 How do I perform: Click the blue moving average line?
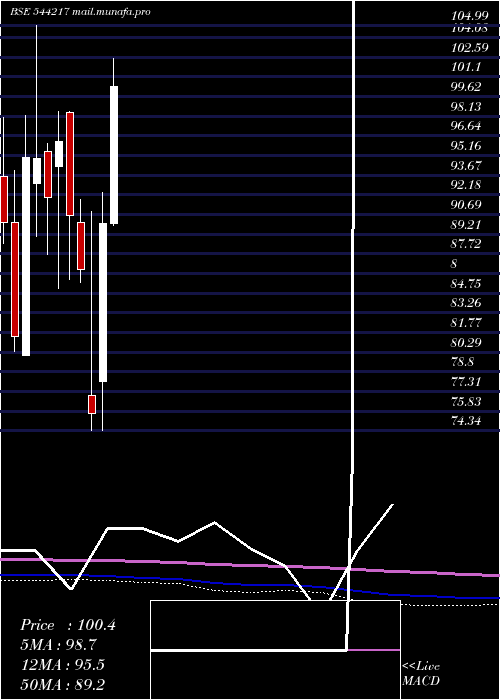(250, 586)
